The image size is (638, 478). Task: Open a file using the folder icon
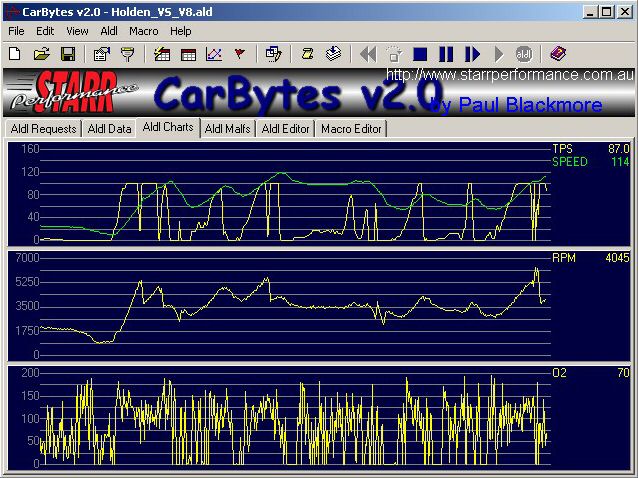pyautogui.click(x=42, y=54)
